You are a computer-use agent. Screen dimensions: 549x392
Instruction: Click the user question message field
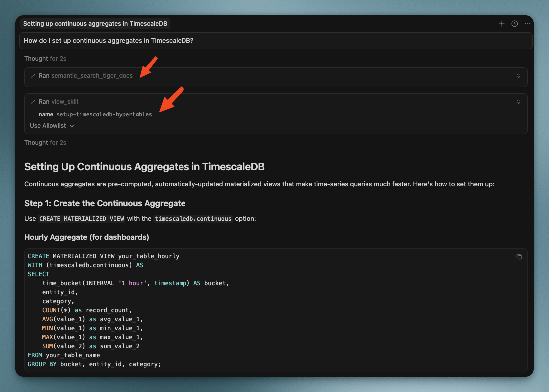click(x=275, y=41)
